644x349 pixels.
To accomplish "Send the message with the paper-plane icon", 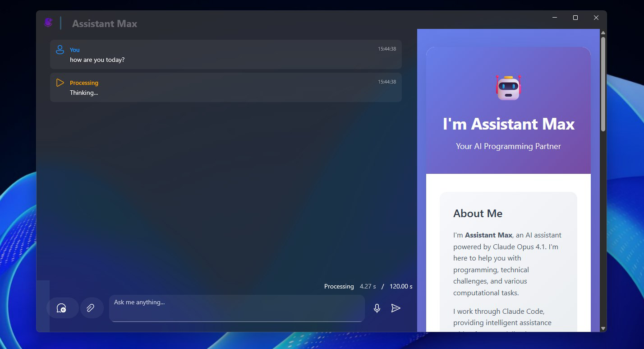I will [x=396, y=308].
